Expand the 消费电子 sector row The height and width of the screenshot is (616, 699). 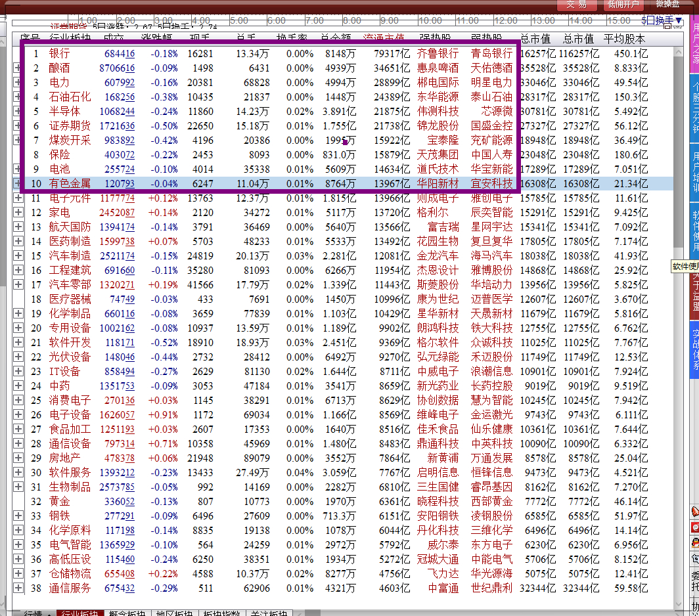18,400
